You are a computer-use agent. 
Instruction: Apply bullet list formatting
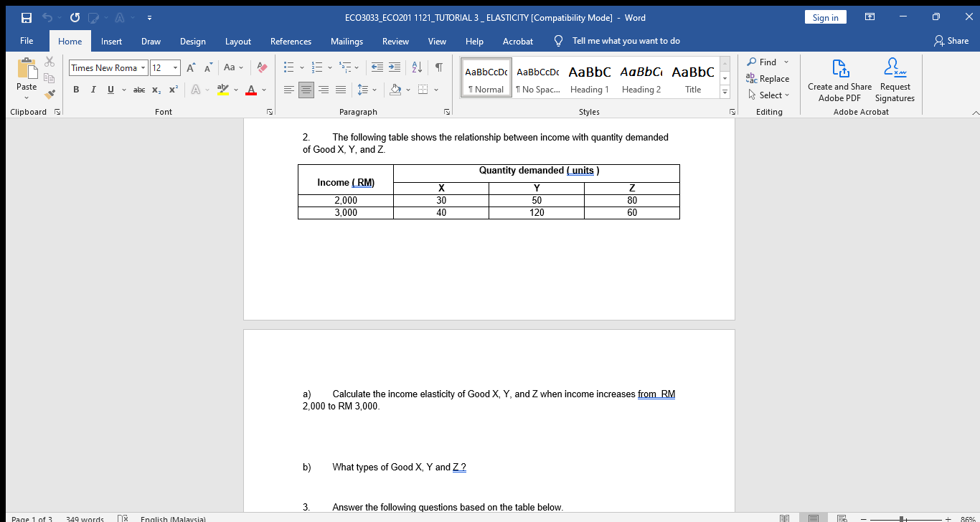tap(288, 67)
